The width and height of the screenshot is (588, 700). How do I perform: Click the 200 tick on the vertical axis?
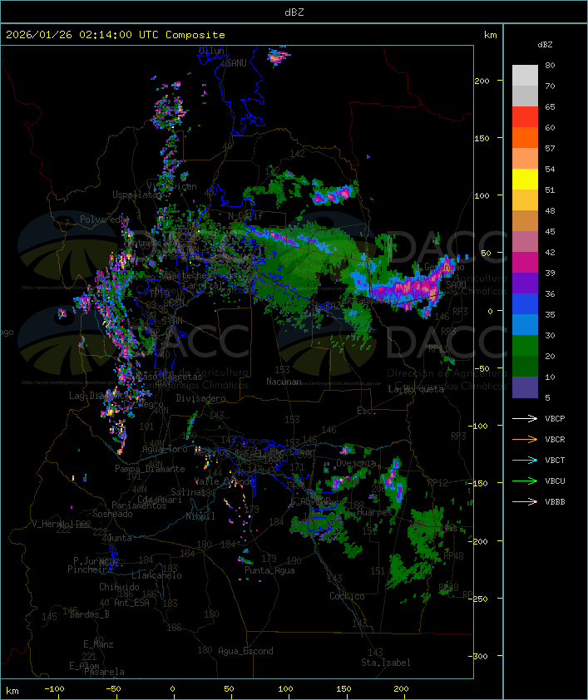[x=482, y=81]
